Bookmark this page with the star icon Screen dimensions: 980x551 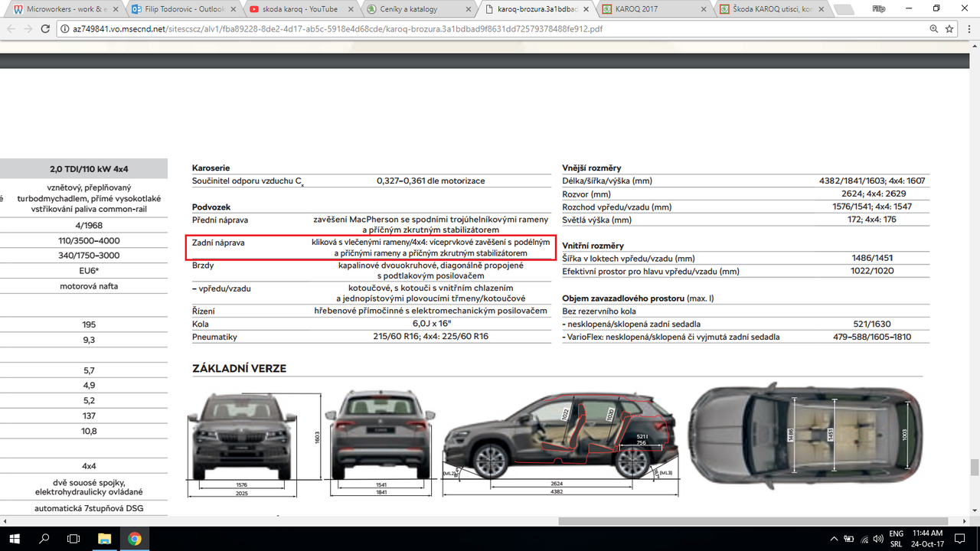coord(949,28)
